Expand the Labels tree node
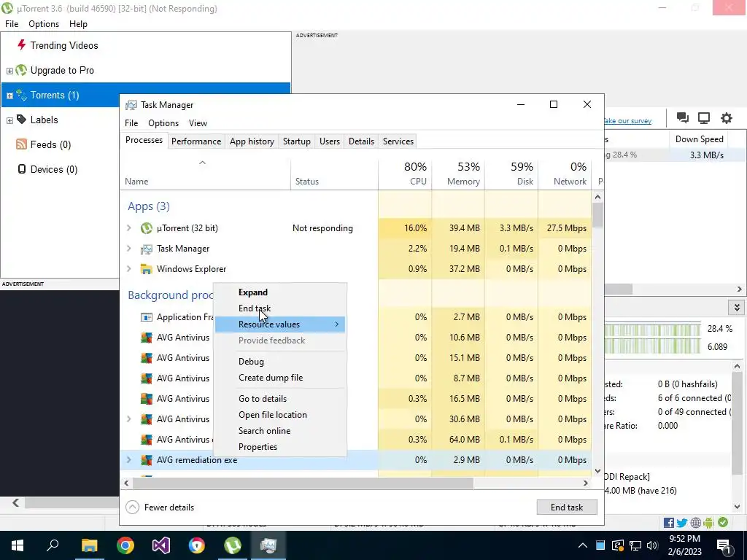 coord(9,120)
